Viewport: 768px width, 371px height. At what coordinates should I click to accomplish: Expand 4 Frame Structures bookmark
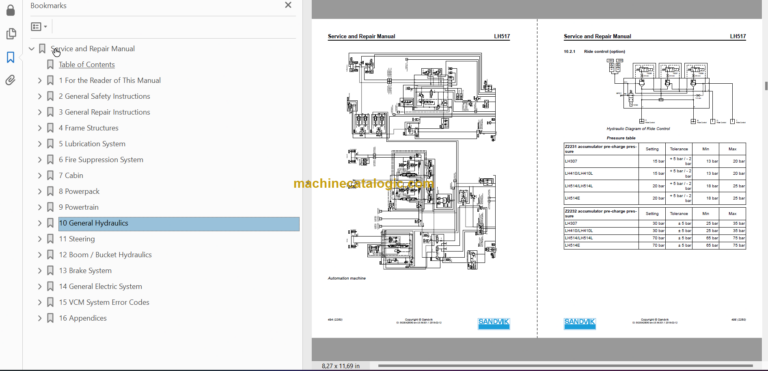(x=40, y=128)
